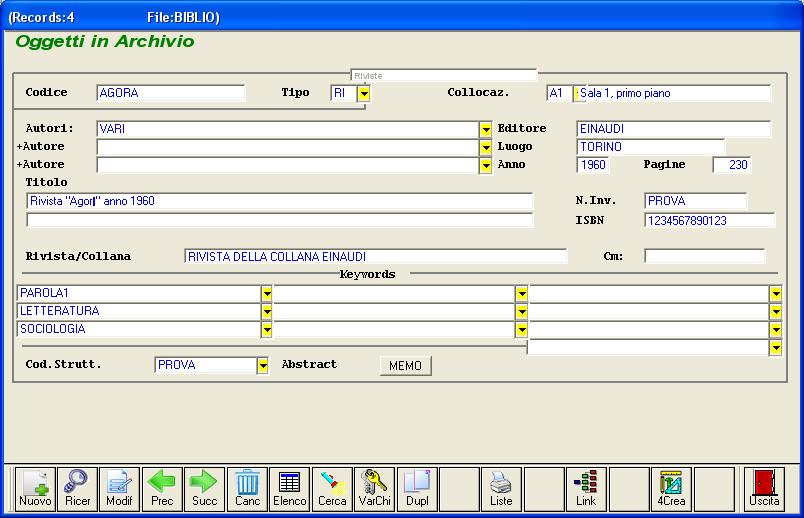The image size is (804, 518).
Task: Exit using the Uscita red door icon
Action: pos(765,489)
